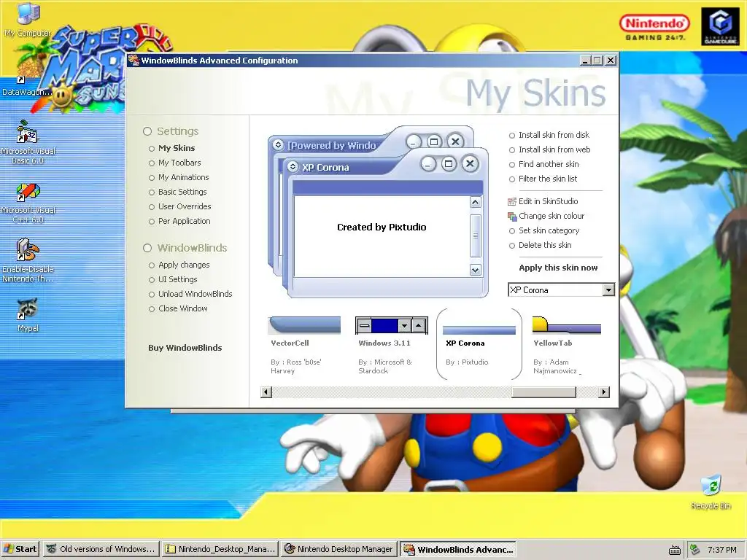Click the XP Corona preview close button
The height and width of the screenshot is (560, 747).
click(470, 164)
